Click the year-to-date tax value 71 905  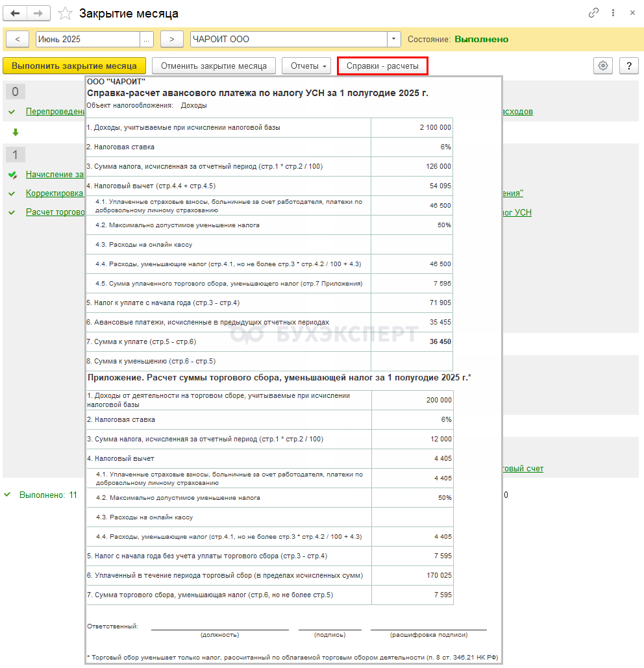[440, 303]
